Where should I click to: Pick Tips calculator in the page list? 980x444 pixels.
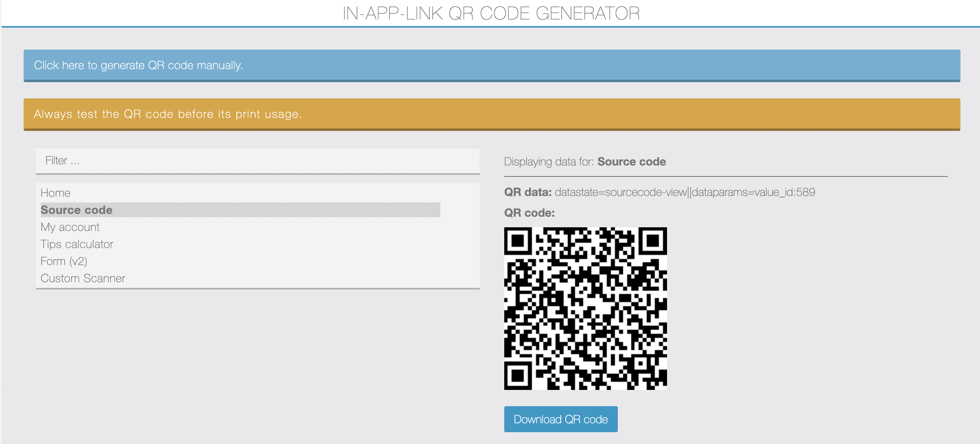click(x=77, y=244)
